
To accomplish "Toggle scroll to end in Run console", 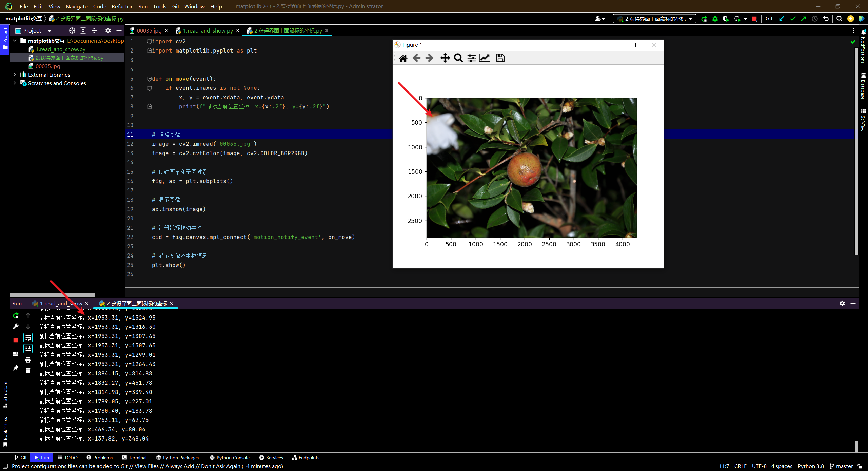I will point(28,348).
